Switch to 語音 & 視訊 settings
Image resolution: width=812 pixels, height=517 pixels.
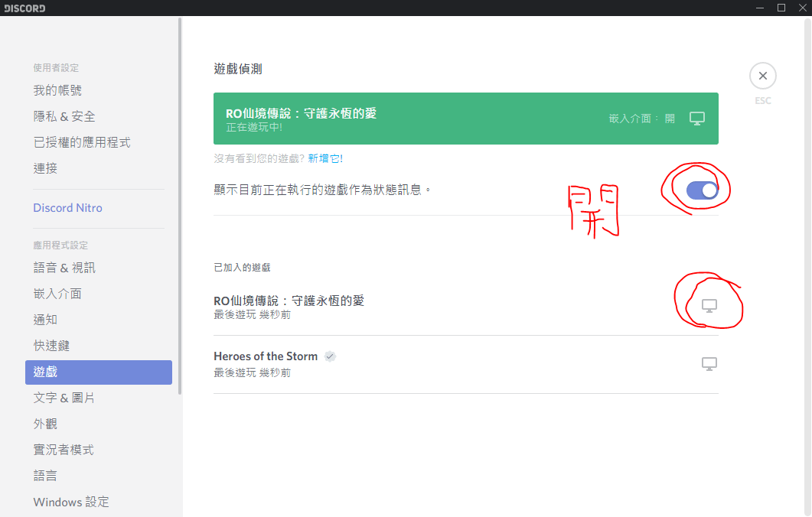coord(65,268)
